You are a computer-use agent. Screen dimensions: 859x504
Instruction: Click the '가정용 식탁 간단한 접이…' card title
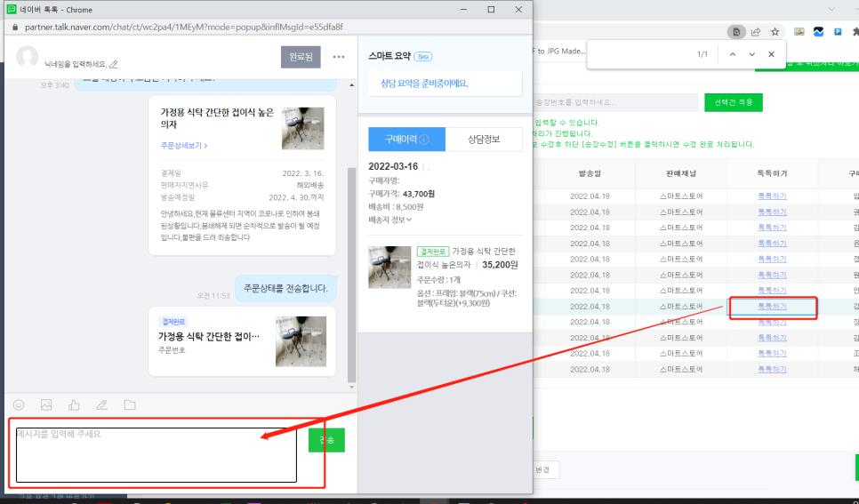coord(209,336)
